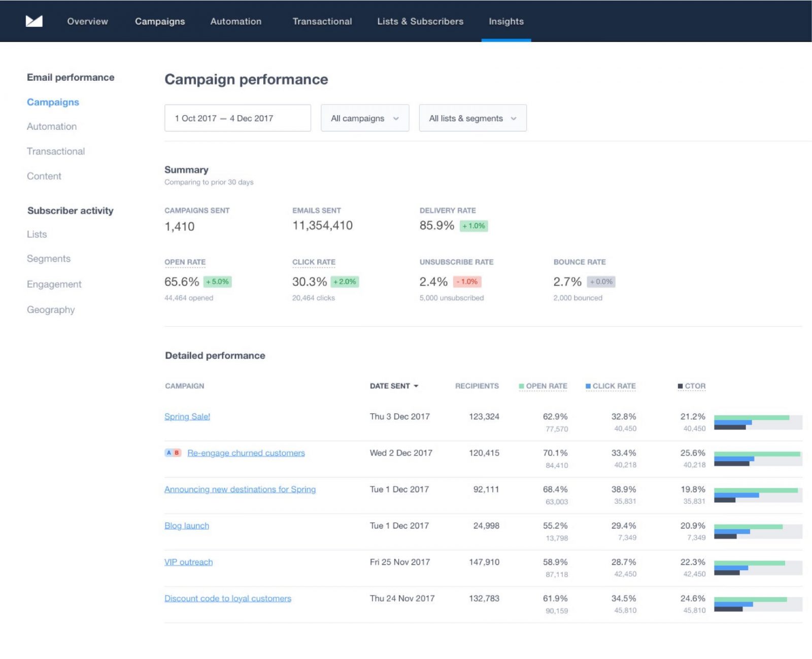
Task: Switch to the Lists & Subscribers tab
Action: pyautogui.click(x=419, y=21)
